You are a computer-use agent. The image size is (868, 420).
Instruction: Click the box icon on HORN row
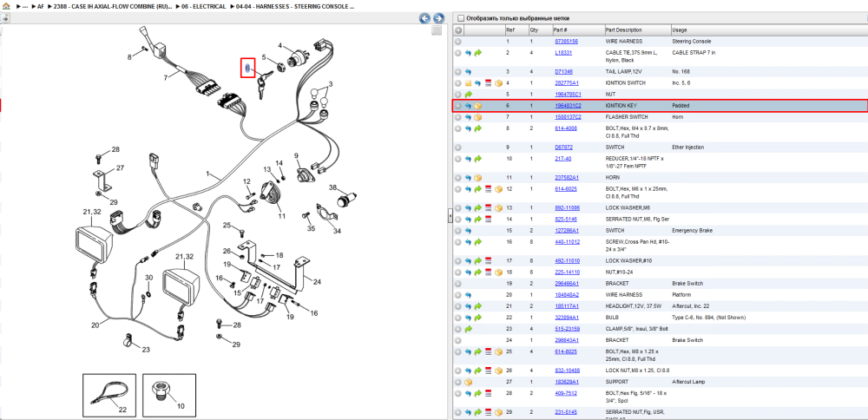[x=477, y=178]
